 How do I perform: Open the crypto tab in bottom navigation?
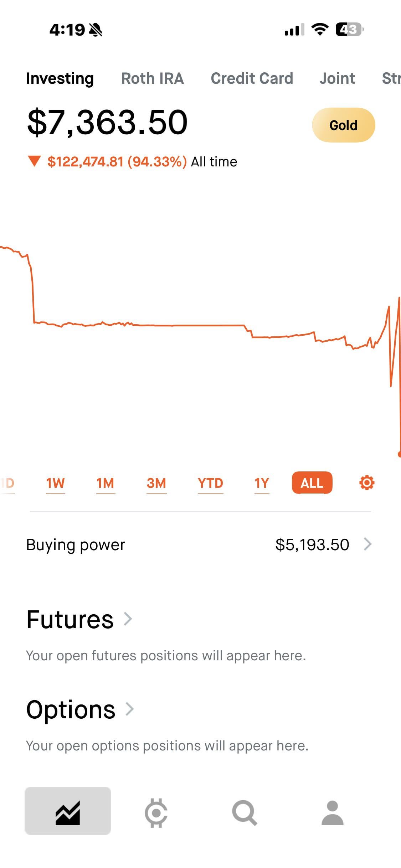[156, 813]
